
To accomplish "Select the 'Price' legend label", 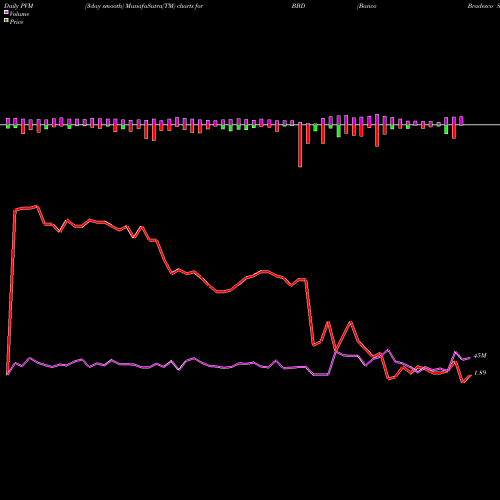I will tap(16, 22).
